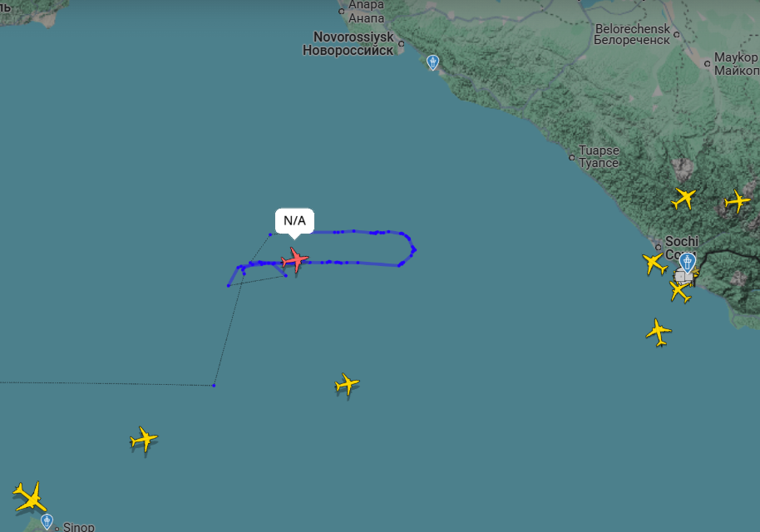The height and width of the screenshot is (532, 760).
Task: Click the eastern tip of blue flight loop
Action: (414, 250)
